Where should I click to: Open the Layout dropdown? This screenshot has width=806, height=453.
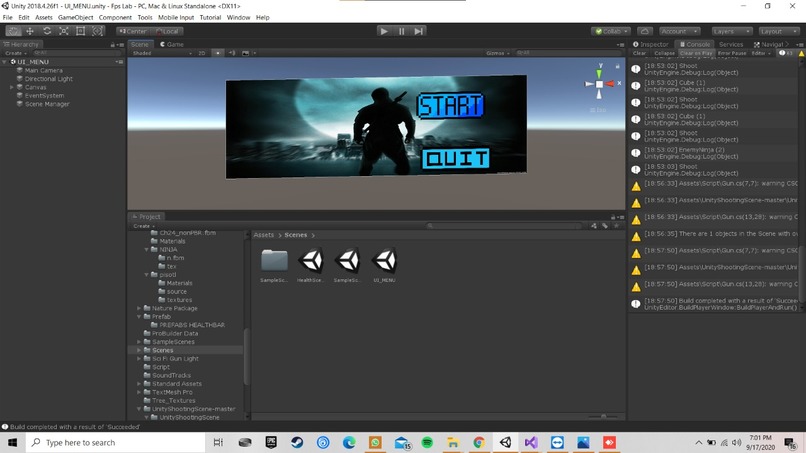pyautogui.click(x=778, y=31)
